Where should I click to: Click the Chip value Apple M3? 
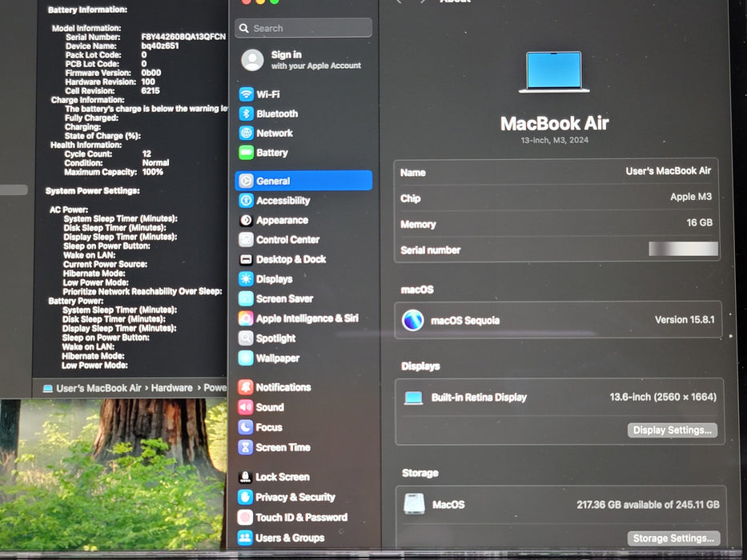[x=691, y=197]
